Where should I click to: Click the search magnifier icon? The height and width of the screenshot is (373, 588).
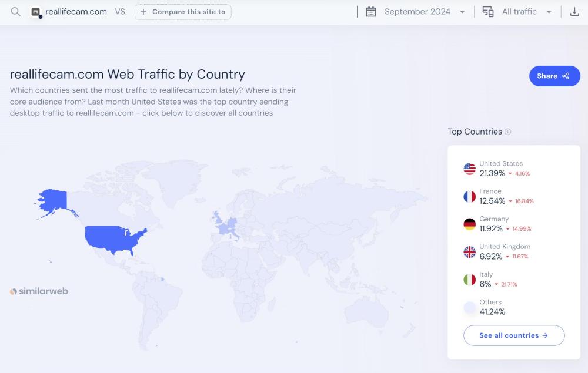click(16, 12)
